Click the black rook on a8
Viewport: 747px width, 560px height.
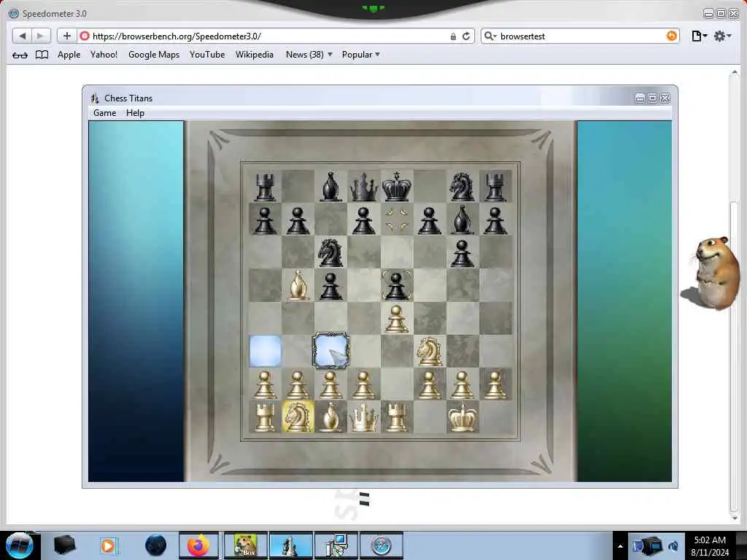[x=265, y=187]
